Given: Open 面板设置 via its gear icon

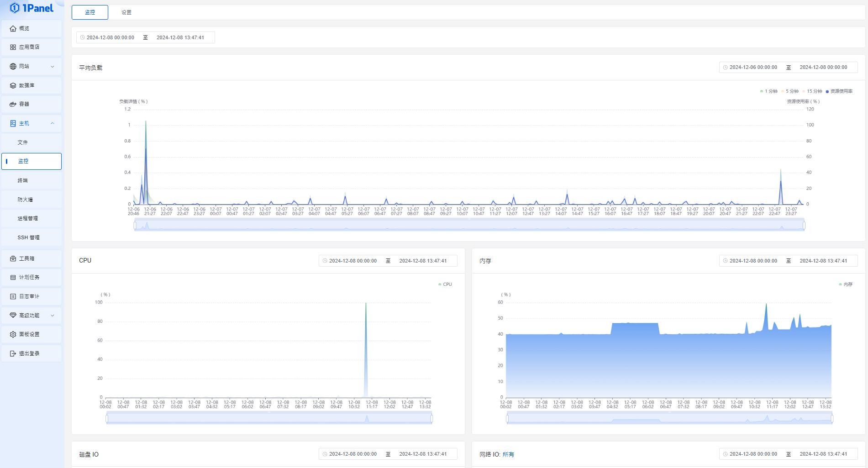Looking at the screenshot, I should 13,334.
